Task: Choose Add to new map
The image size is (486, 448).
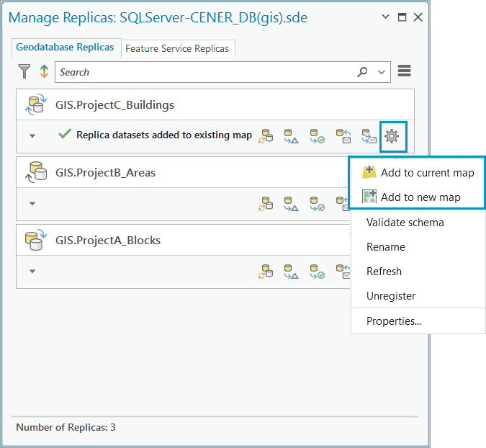Action: pos(420,197)
